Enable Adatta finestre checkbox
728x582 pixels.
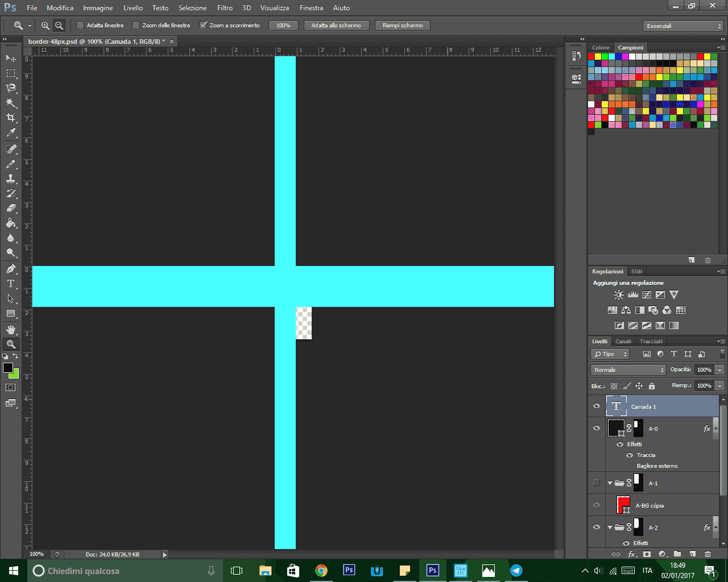(80, 26)
